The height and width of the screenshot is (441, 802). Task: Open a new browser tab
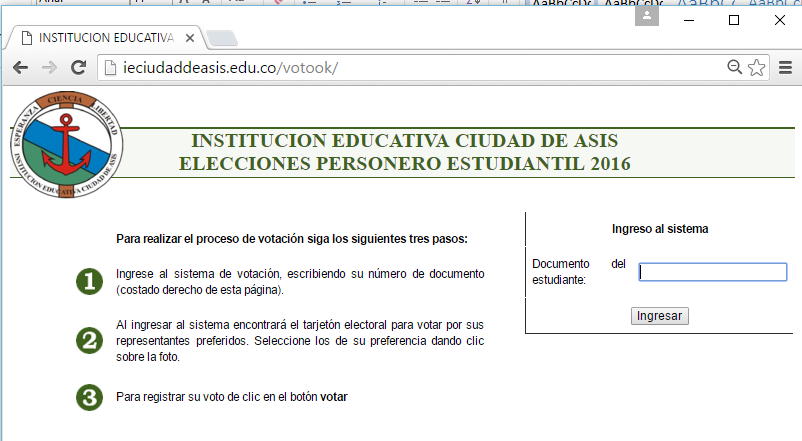(x=223, y=39)
